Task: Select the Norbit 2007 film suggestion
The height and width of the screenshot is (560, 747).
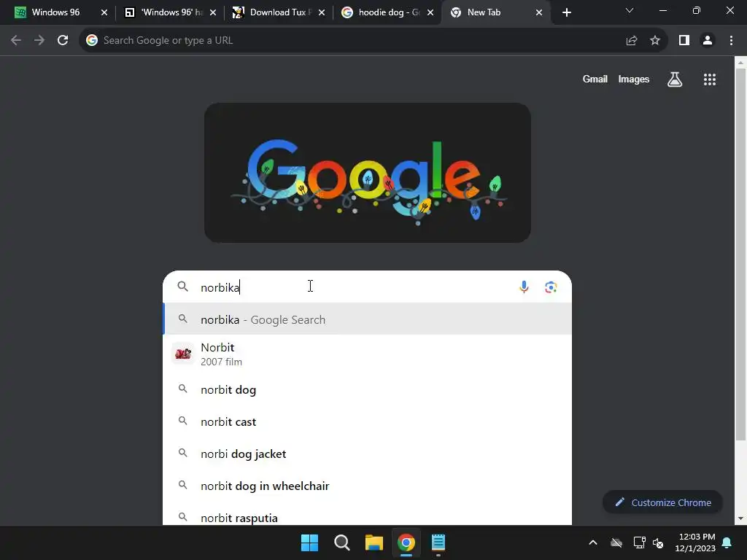Action: point(368,354)
